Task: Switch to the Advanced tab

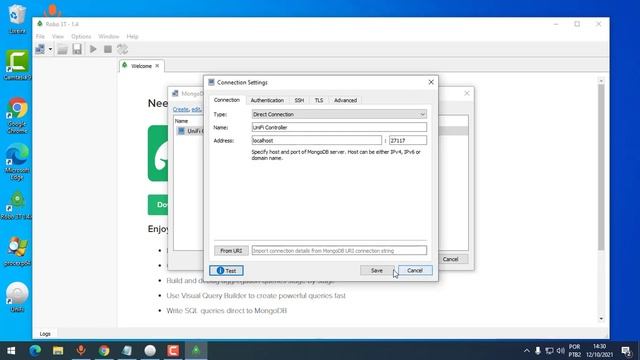Action: click(x=345, y=100)
